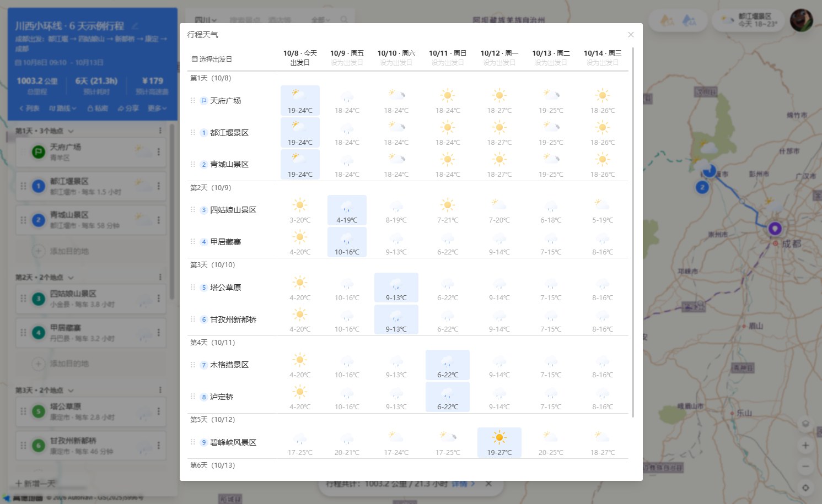Open 更多 dropdown in trip header
Screen dimensions: 822x504
(157, 109)
